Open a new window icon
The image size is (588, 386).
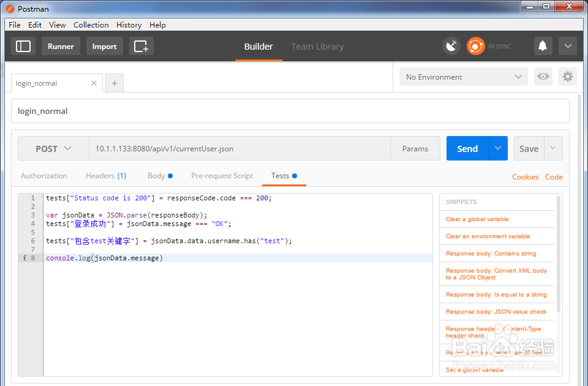coord(141,46)
